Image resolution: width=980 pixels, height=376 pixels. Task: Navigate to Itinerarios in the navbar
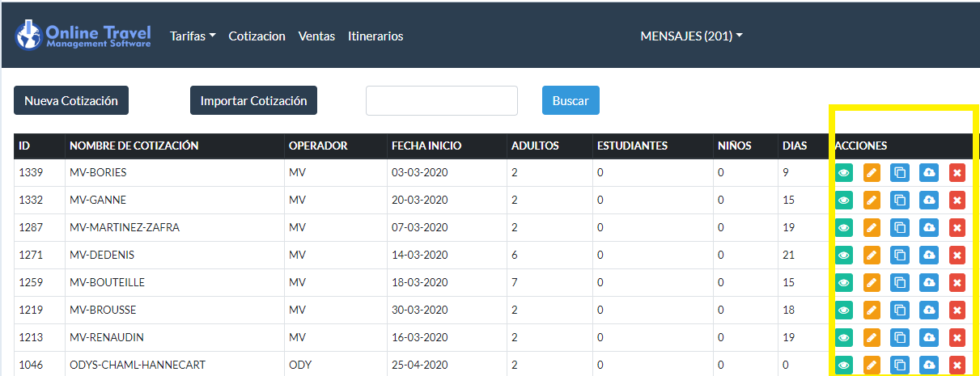[x=375, y=36]
